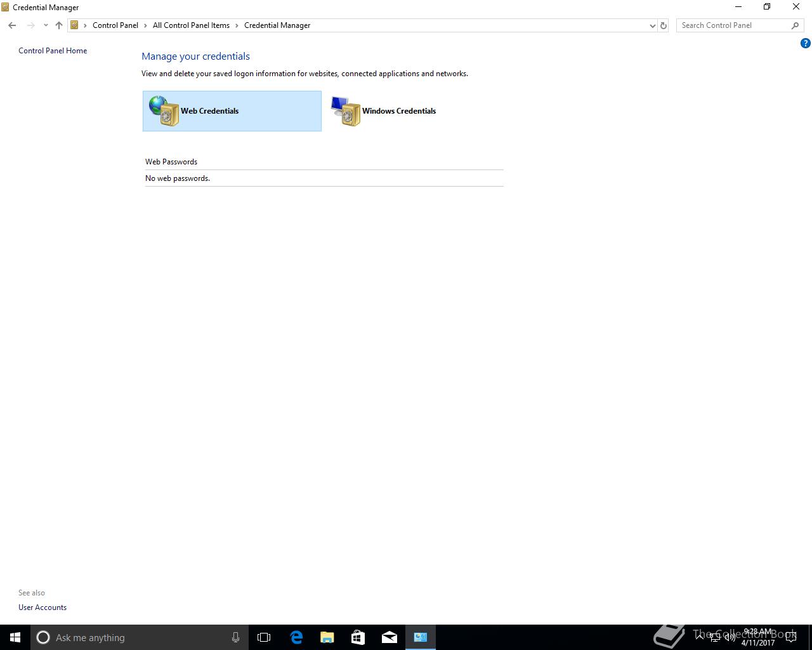
Task: Open the Windows Start menu
Action: point(15,637)
